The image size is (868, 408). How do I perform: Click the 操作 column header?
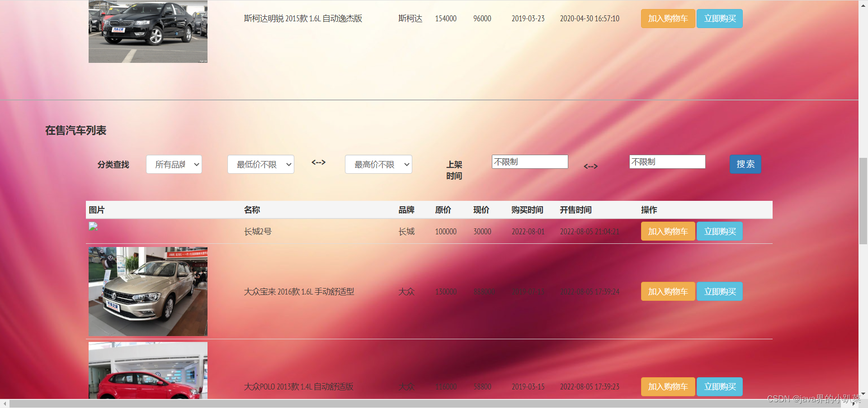point(649,210)
